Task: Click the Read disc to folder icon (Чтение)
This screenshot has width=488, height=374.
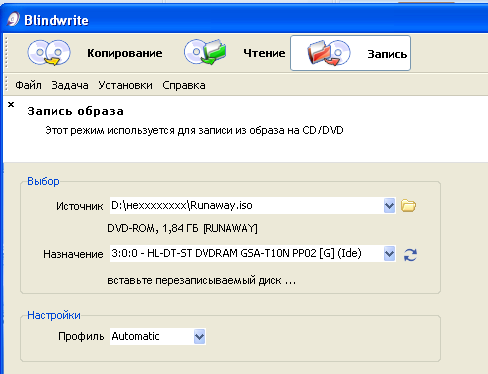Action: [205, 52]
